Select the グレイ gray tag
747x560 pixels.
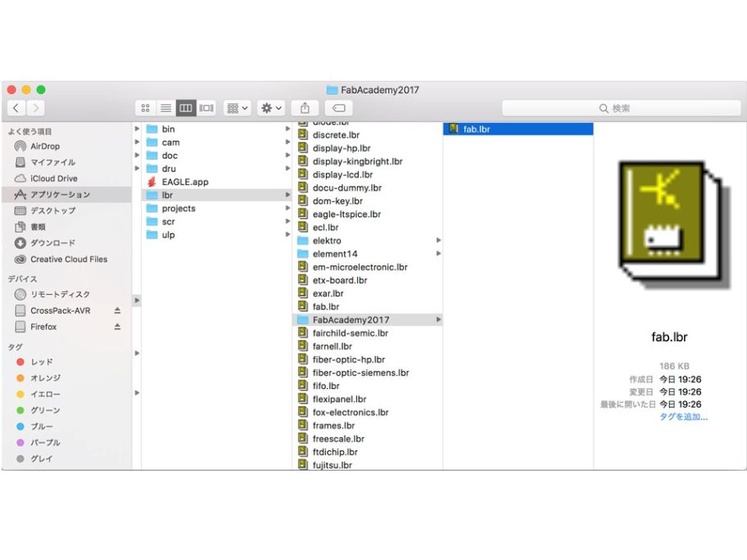pyautogui.click(x=66, y=458)
